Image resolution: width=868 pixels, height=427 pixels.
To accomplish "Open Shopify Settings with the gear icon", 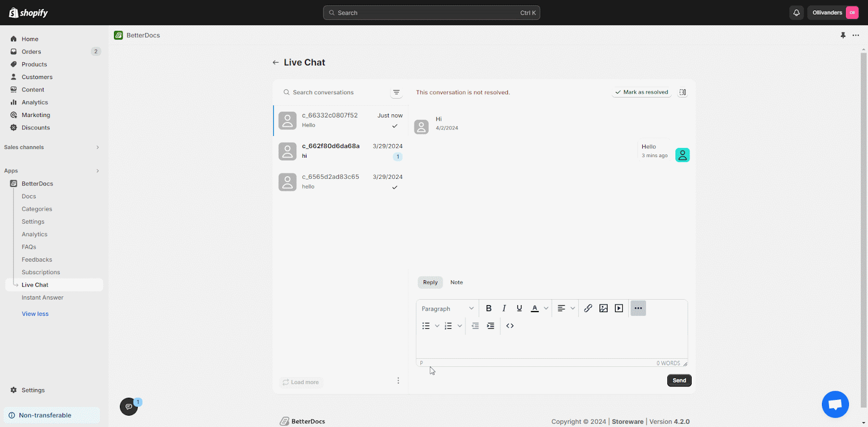I will 14,390.
